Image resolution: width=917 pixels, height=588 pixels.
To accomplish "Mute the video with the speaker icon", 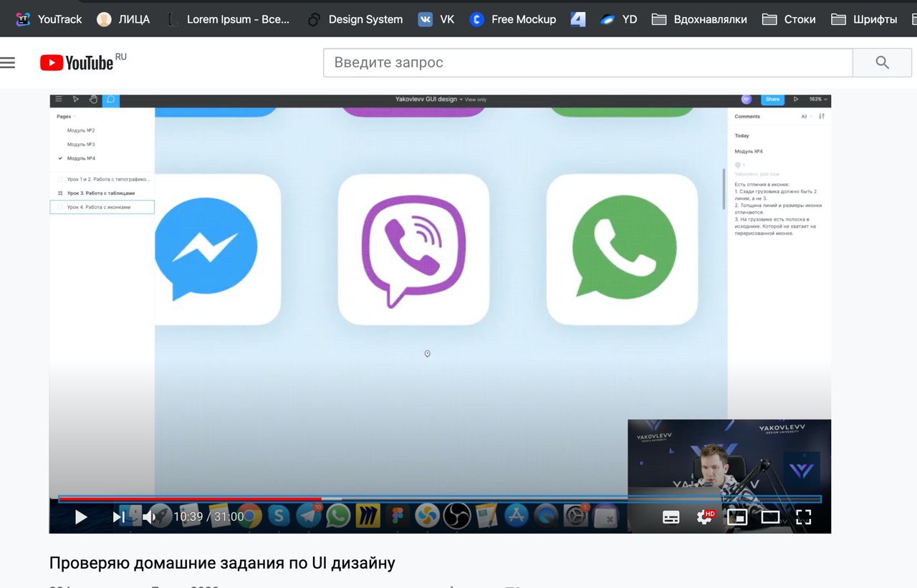I will click(149, 517).
